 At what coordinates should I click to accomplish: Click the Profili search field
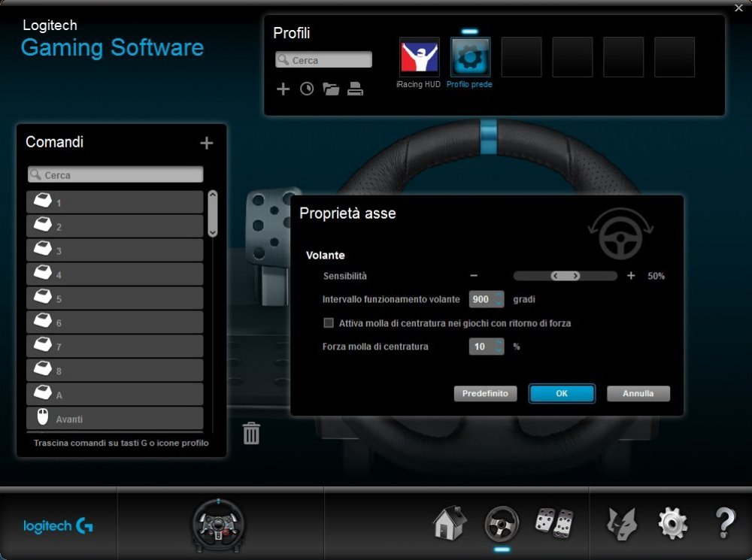pyautogui.click(x=323, y=60)
